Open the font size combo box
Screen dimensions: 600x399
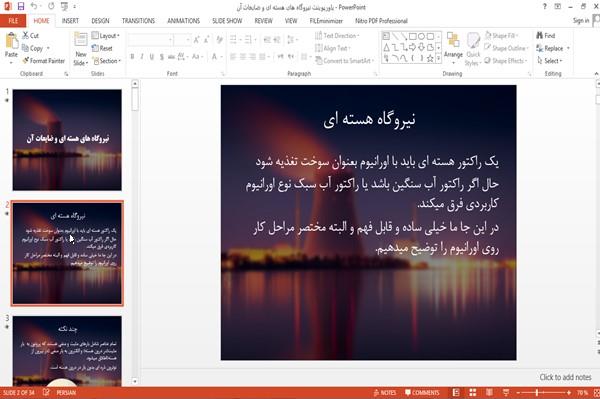coord(182,39)
